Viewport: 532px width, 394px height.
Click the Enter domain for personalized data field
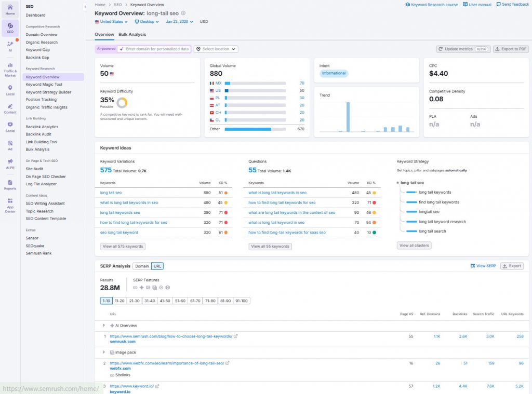click(156, 49)
